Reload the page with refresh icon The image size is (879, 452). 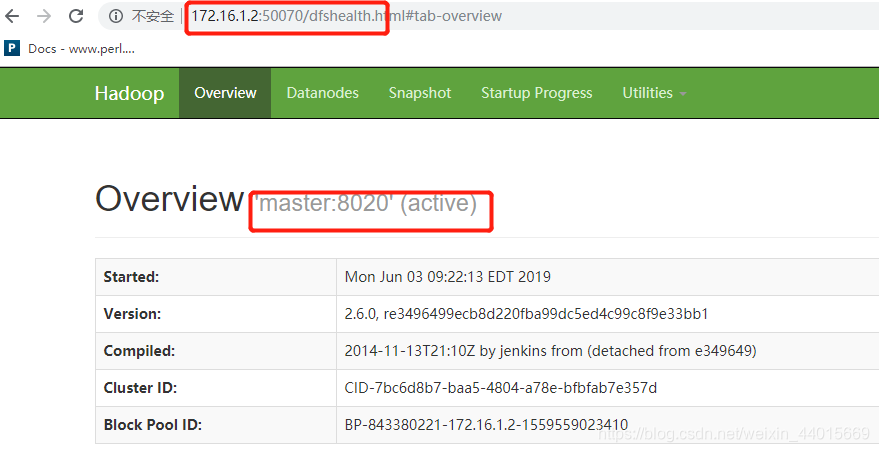coord(76,16)
